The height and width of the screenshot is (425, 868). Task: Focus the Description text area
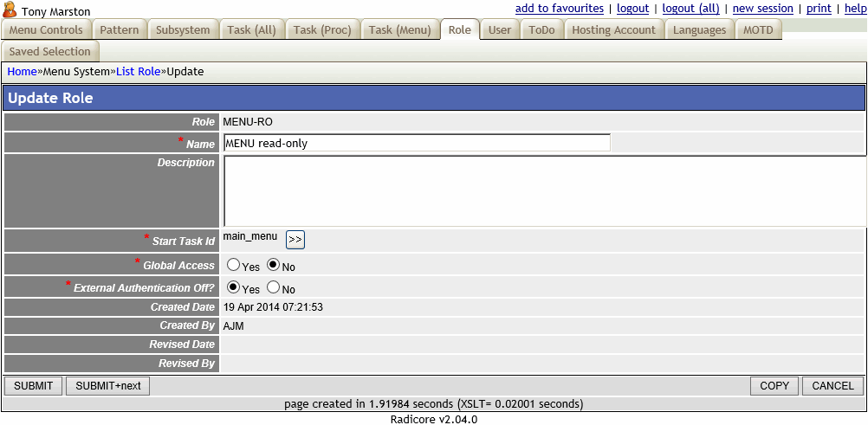544,191
